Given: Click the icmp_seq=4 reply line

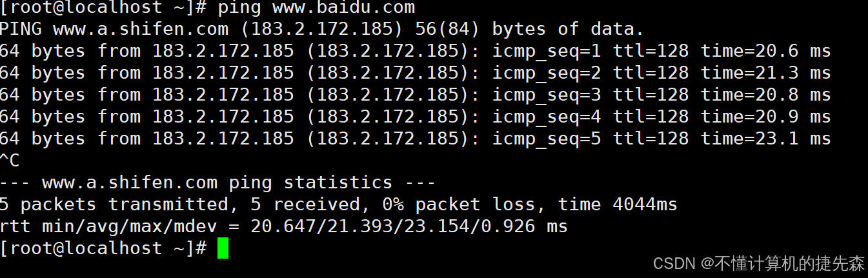Looking at the screenshot, I should coord(415,117).
